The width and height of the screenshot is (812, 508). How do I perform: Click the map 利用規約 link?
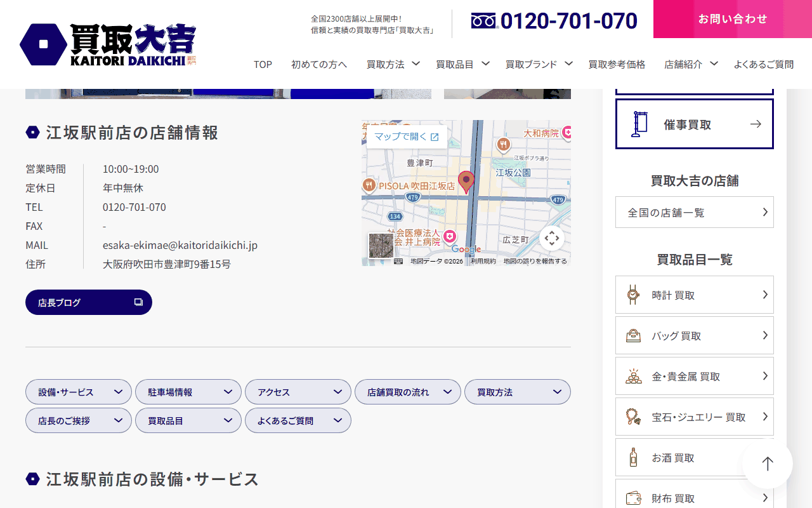pos(483,261)
